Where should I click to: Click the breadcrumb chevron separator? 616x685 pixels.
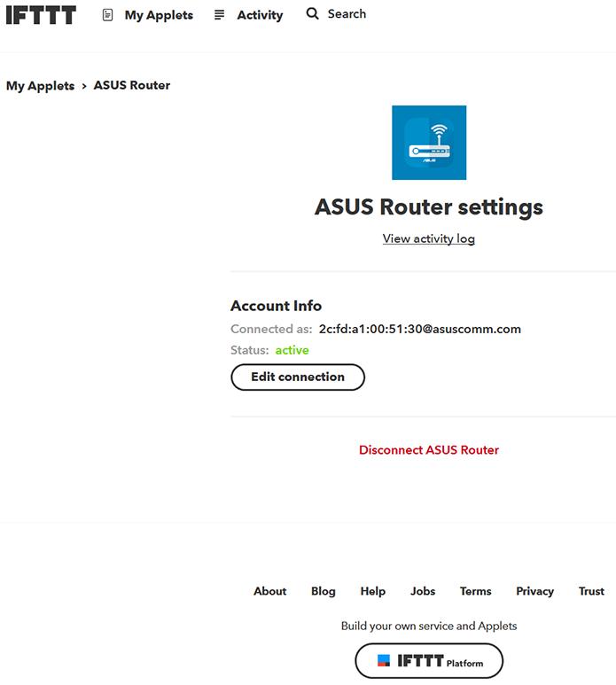tap(84, 86)
